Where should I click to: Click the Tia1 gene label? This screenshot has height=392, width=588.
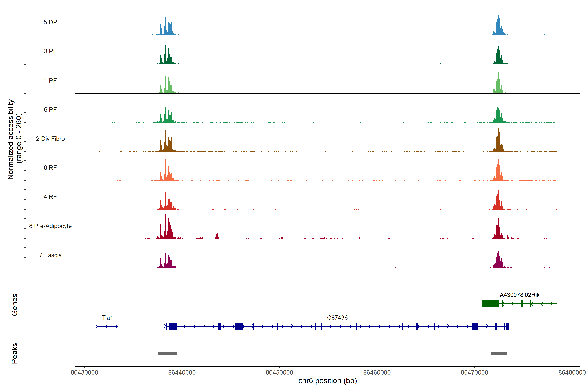click(107, 318)
